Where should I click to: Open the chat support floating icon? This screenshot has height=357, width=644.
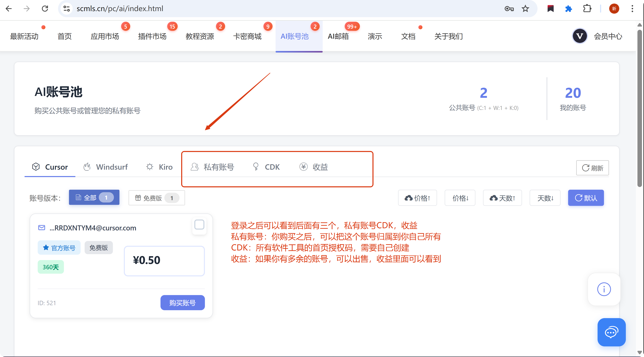(611, 332)
